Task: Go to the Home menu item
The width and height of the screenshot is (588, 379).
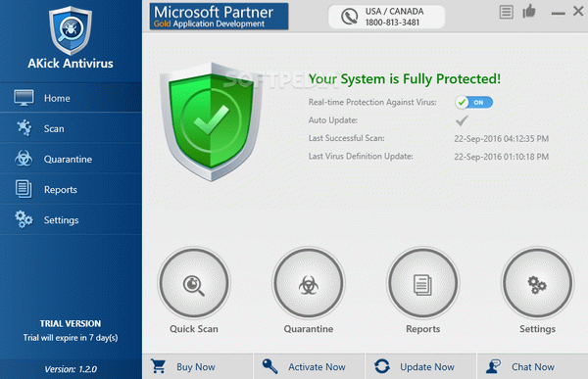Action: click(x=71, y=98)
